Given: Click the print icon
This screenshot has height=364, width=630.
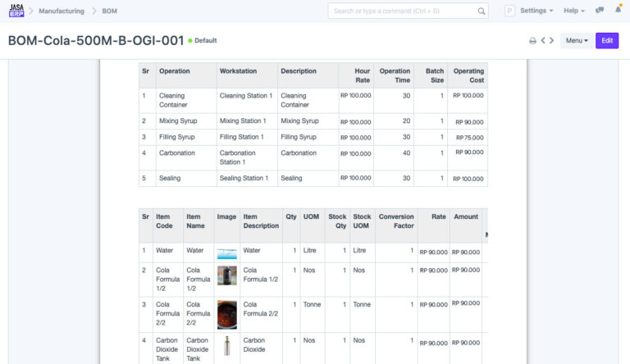Looking at the screenshot, I should [532, 40].
